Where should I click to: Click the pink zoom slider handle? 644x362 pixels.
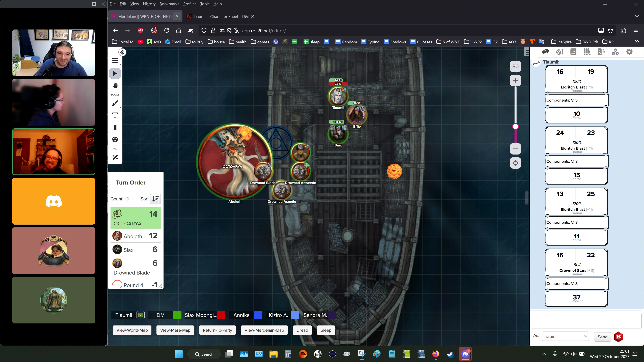pyautogui.click(x=515, y=127)
